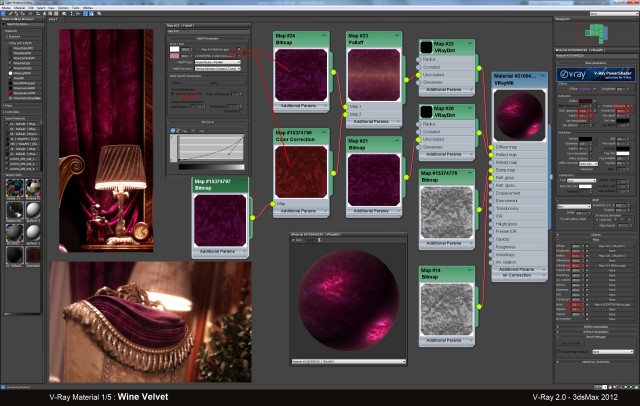The width and height of the screenshot is (640, 406).
Task: Activate the Pick Material eyedropper icon
Action: coord(10,13)
